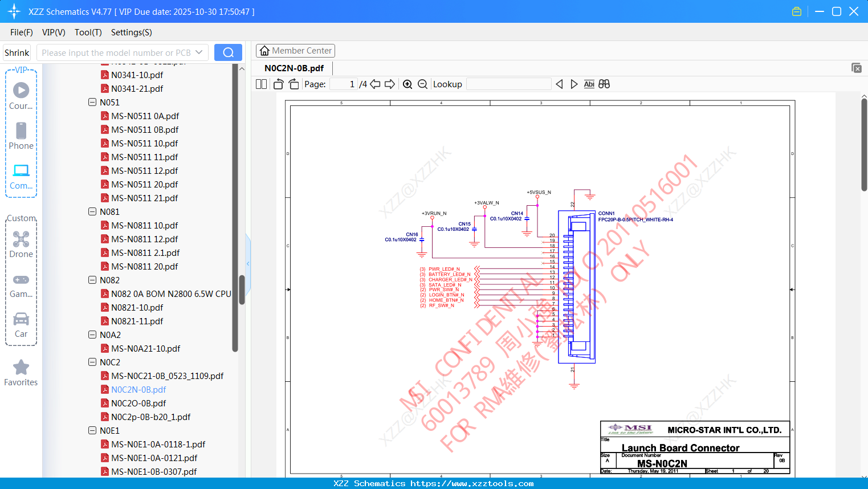Open the Drone category

(21, 244)
